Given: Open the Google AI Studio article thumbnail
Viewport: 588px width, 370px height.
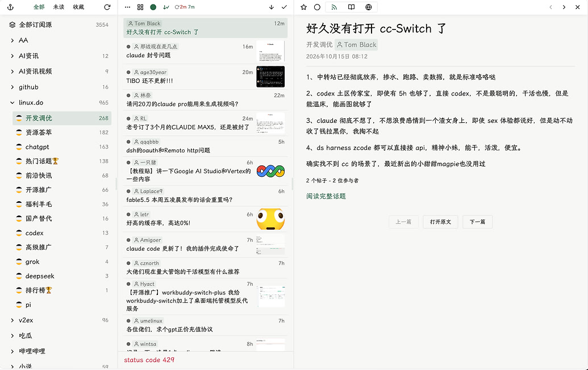Looking at the screenshot, I should (x=270, y=171).
